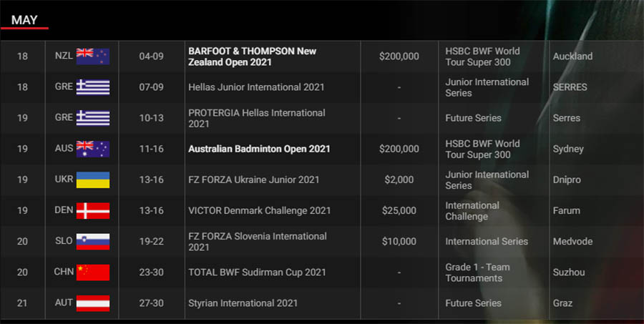Click the China flag icon
This screenshot has height=324, width=644.
(x=93, y=273)
